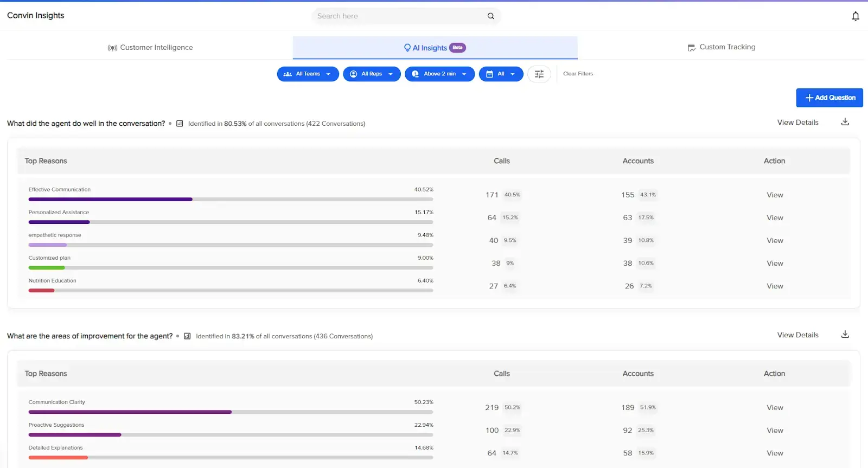The height and width of the screenshot is (468, 868).
Task: Click the Nutrition Education red progress bar
Action: coord(231,291)
